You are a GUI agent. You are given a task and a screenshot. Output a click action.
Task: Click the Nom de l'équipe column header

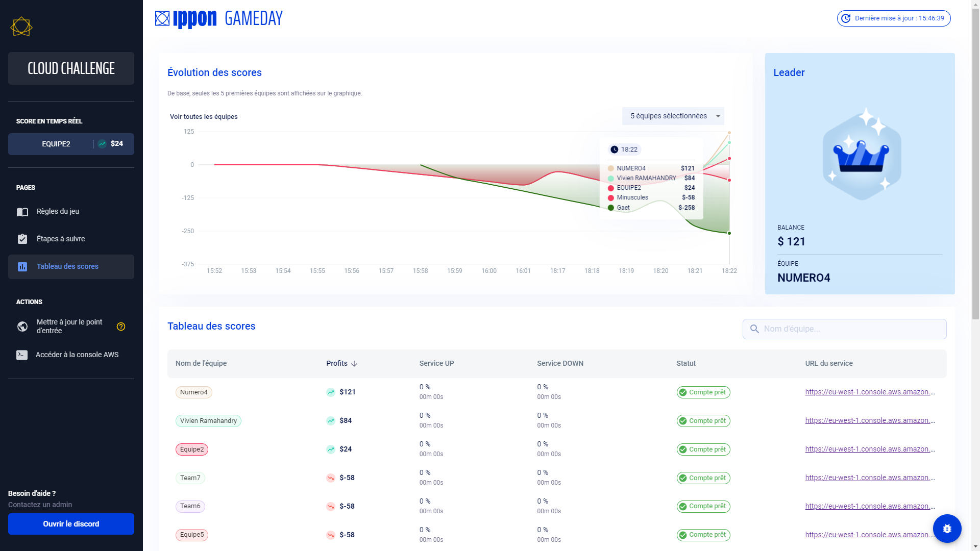point(201,364)
